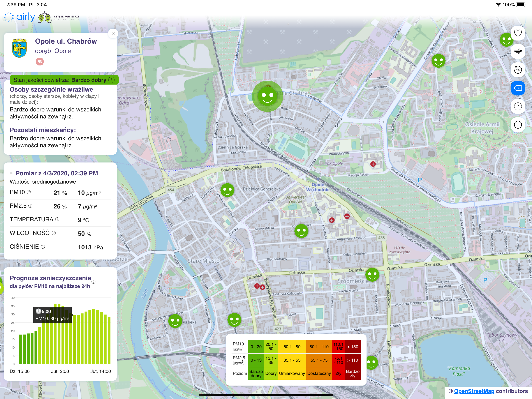Screen dimensions: 532x399
Task: Tap 'Dz, 15:00' chart axis label
Action: point(20,371)
